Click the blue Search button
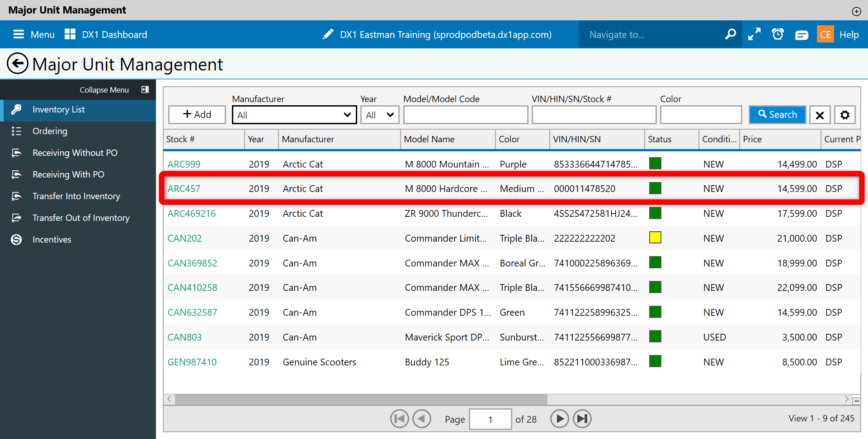 (778, 115)
